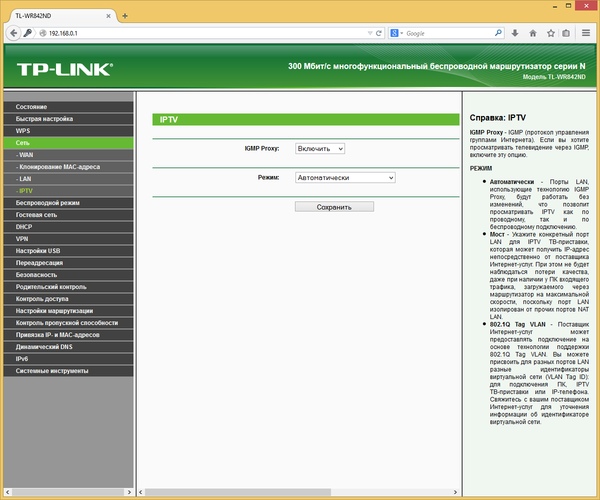600x500 pixels.
Task: Open the Беспроводной режим menu item
Action: [69, 203]
